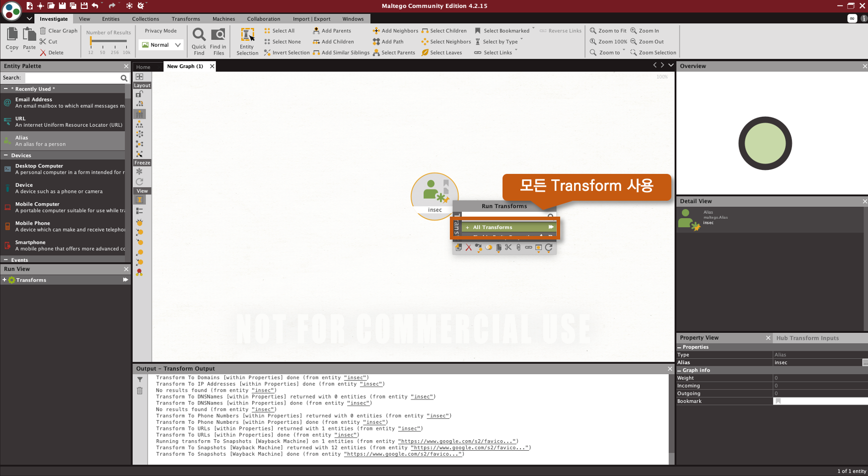Click Clear Graph trash button

pyautogui.click(x=59, y=31)
